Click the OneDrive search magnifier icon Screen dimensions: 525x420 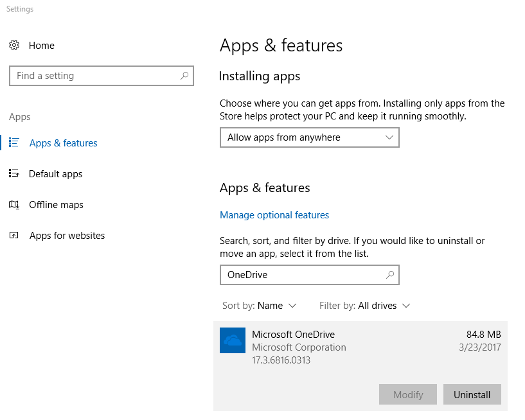[390, 275]
